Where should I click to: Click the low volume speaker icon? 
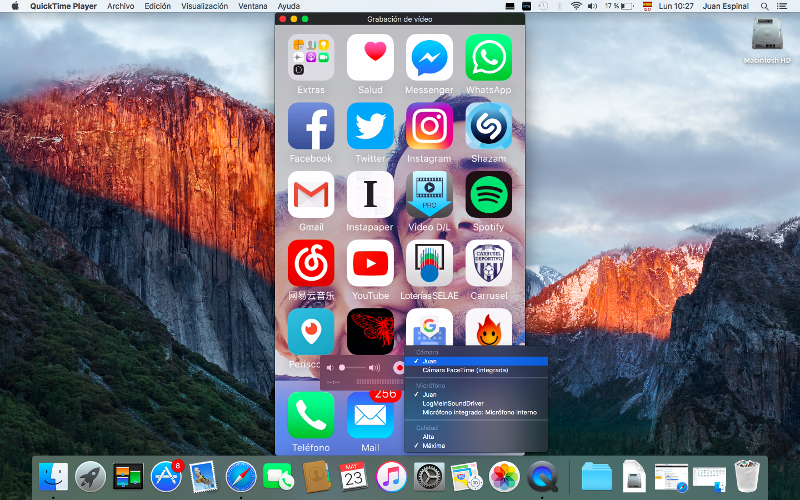[x=330, y=368]
